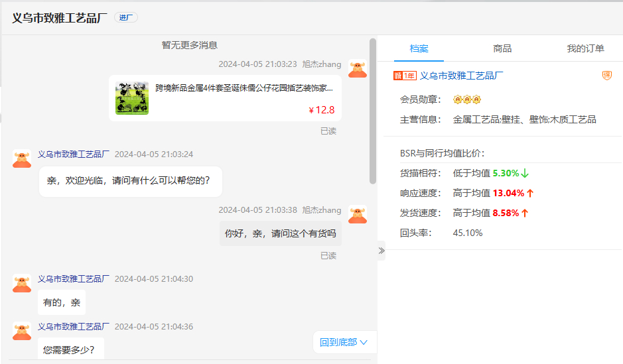Click the 回头率 value 45.10%
Viewport: 623px width, 364px height.
[468, 233]
